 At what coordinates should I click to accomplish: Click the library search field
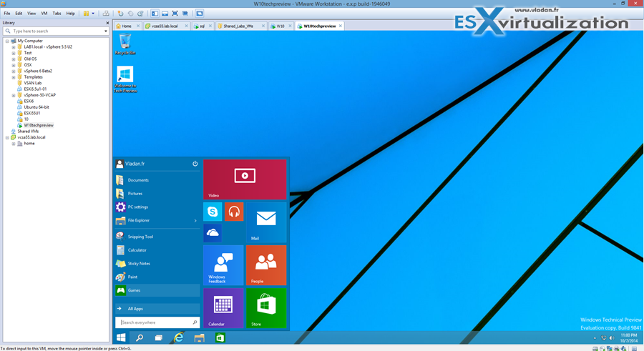55,31
